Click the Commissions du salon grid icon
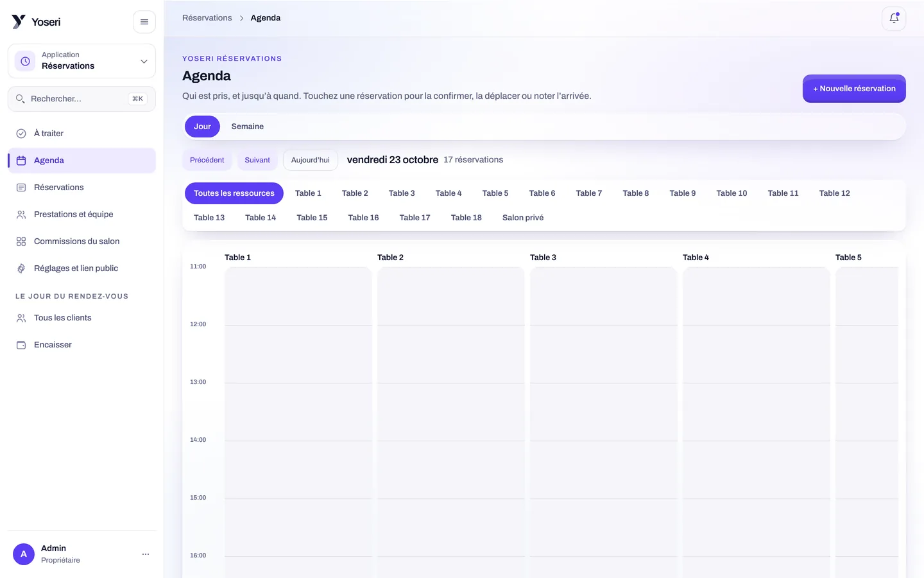Screen dimensions: 924x578 pos(21,241)
